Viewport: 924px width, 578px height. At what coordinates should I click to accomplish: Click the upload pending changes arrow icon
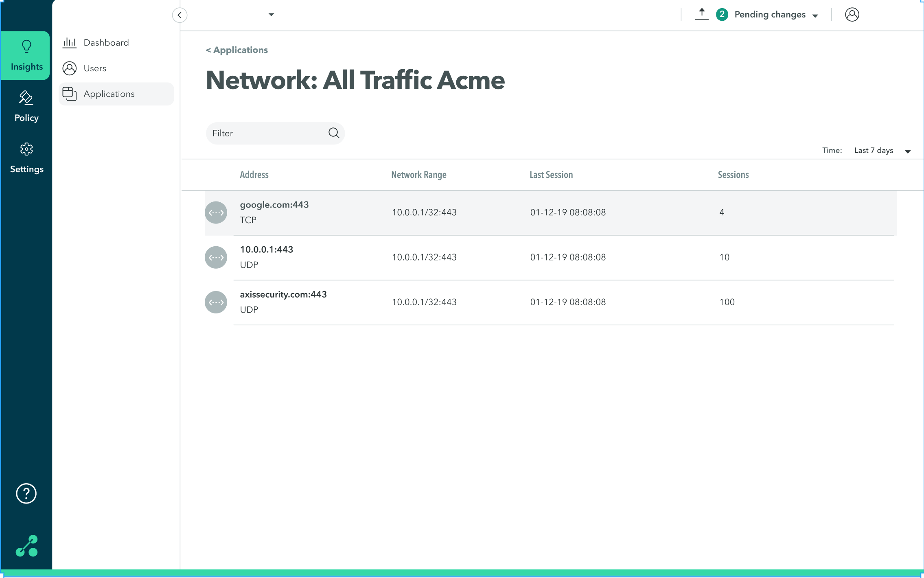(x=701, y=14)
